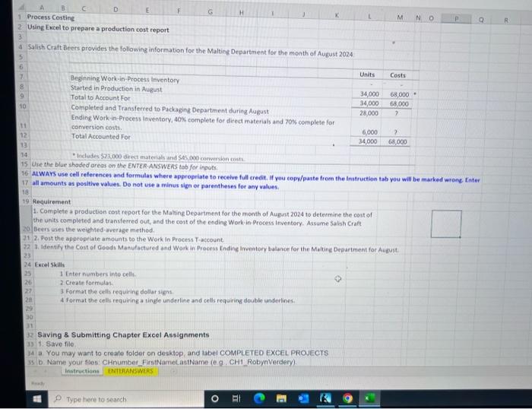Click the 'COMPLETED EXCEL PROJECTS' folder instruction line

[x=183, y=353]
